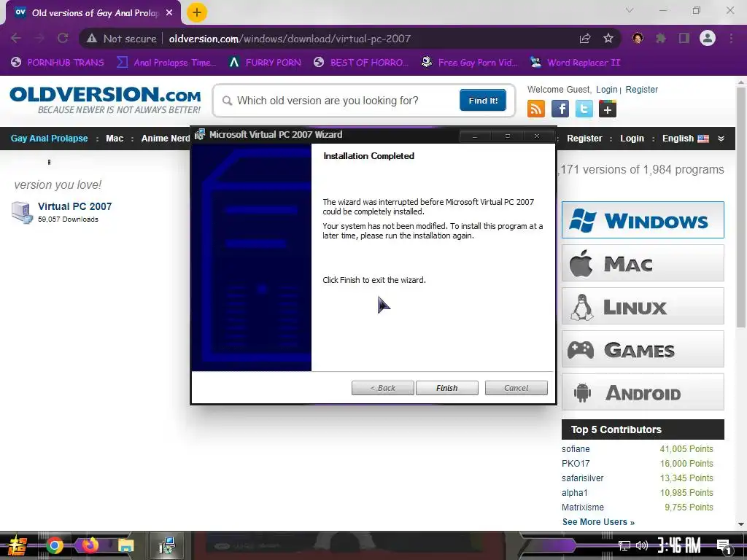747x560 pixels.
Task: Click the Virtual PC 2007 program icon
Action: [x=22, y=212]
